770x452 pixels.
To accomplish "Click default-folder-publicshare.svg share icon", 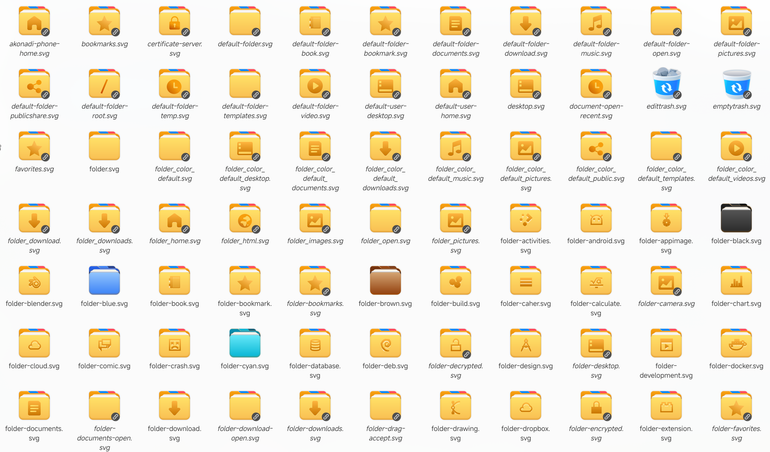I will tap(34, 84).
